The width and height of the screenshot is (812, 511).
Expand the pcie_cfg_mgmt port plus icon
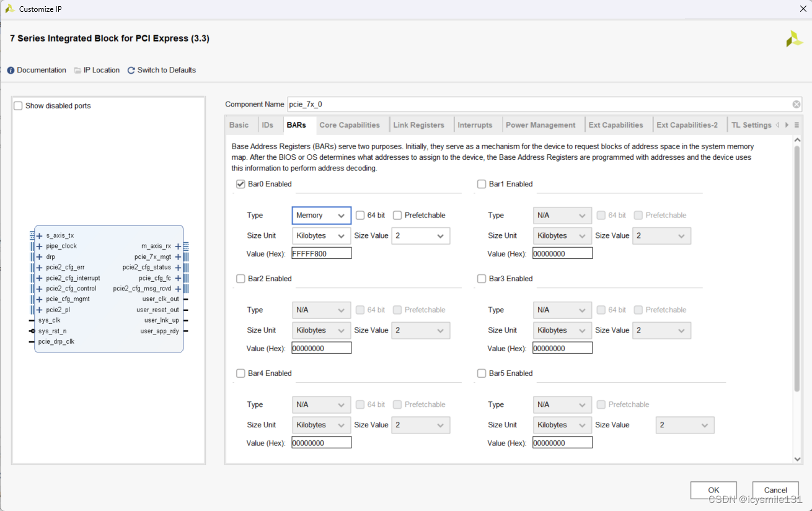point(40,299)
